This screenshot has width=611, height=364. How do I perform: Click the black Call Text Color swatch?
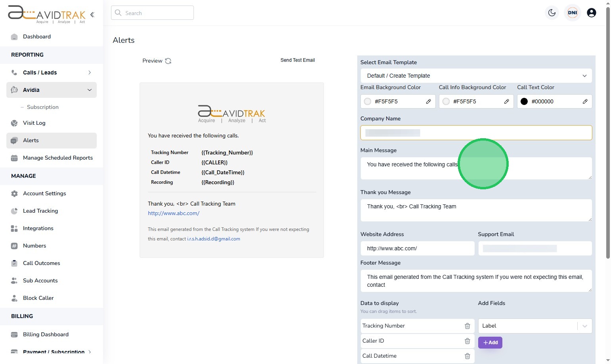524,101
